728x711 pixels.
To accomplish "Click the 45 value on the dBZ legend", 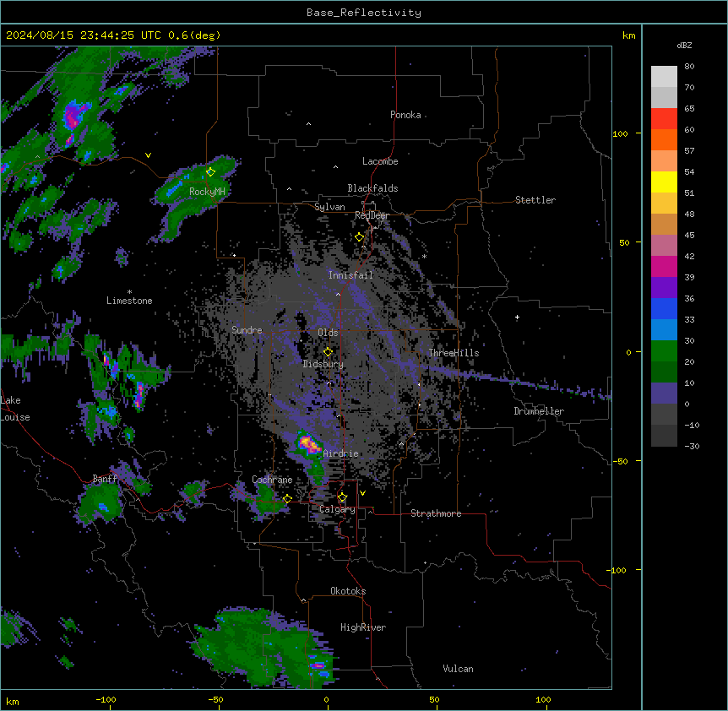I will tap(689, 236).
